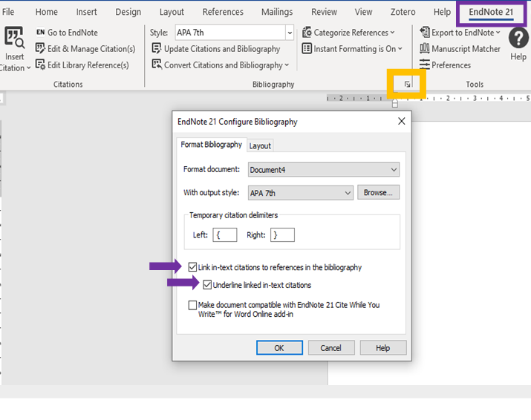This screenshot has width=531, height=420.
Task: Click the Browse... button
Action: point(379,193)
